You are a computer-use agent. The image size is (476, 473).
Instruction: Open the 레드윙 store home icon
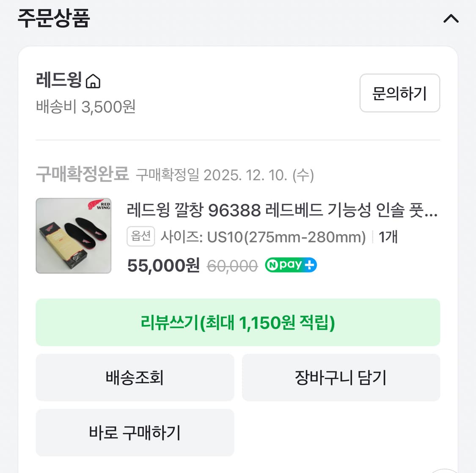coord(94,81)
